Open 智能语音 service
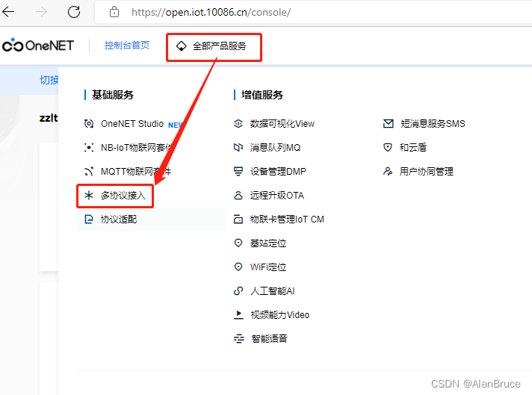The height and width of the screenshot is (395, 532). (x=269, y=339)
